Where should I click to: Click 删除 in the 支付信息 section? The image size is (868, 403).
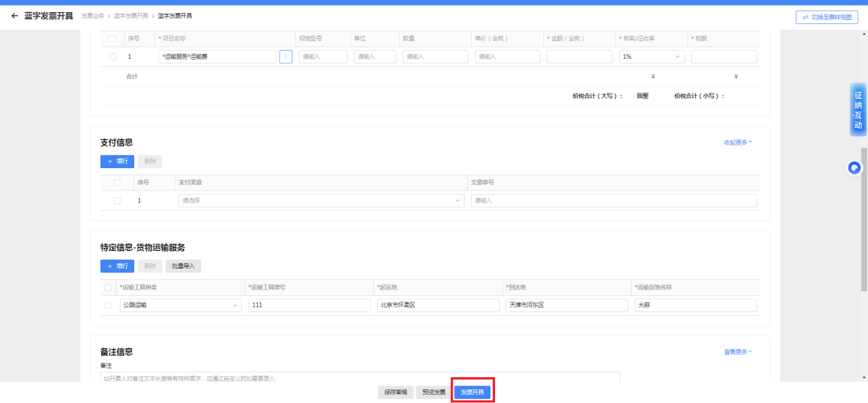(150, 162)
